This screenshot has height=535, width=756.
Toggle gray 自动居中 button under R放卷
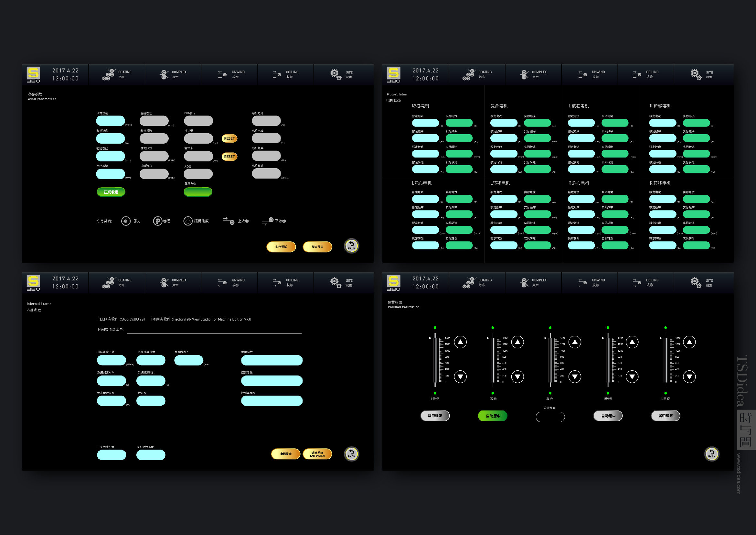tap(608, 416)
